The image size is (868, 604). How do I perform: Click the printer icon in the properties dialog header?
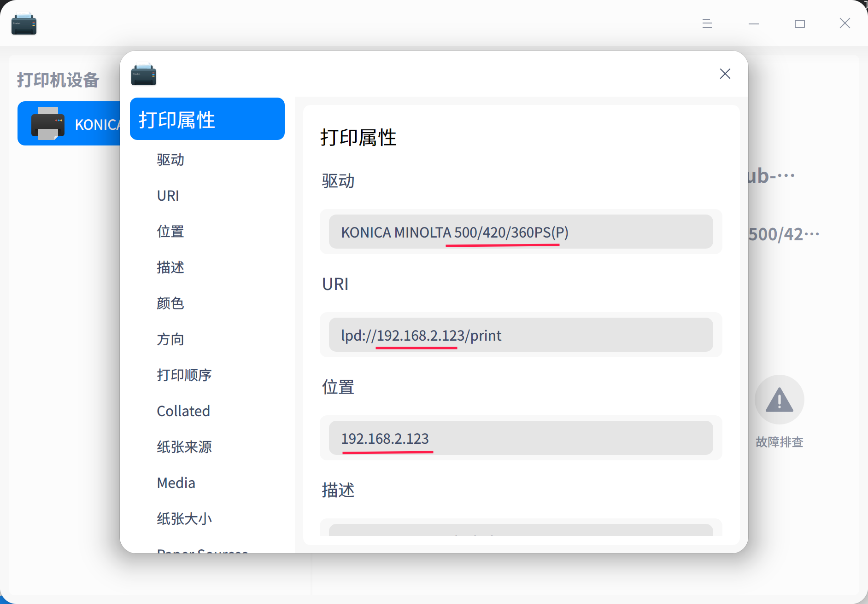[x=144, y=74]
